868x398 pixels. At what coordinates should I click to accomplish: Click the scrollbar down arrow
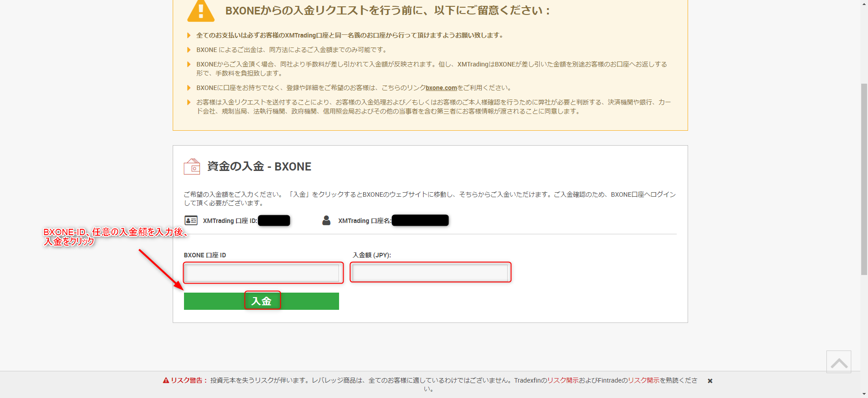tap(864, 394)
